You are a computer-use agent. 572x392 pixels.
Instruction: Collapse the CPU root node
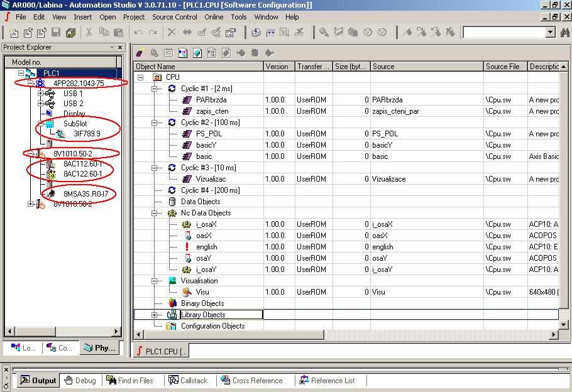(140, 77)
